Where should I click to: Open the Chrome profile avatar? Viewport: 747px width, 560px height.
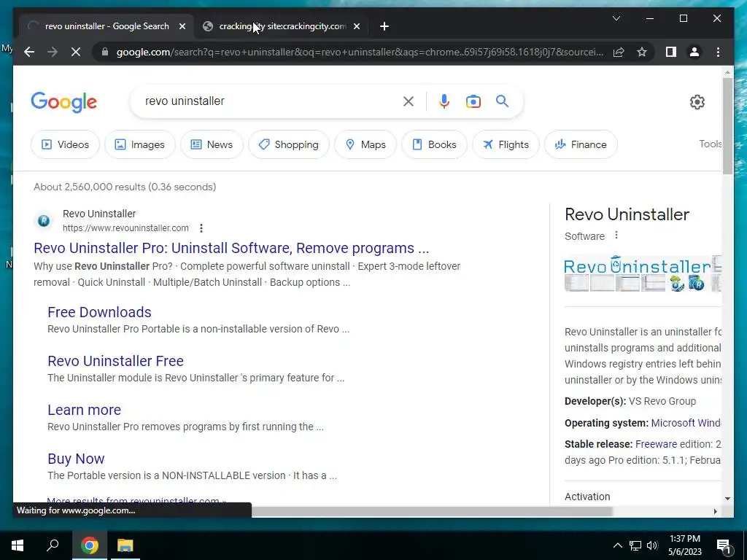pyautogui.click(x=694, y=52)
